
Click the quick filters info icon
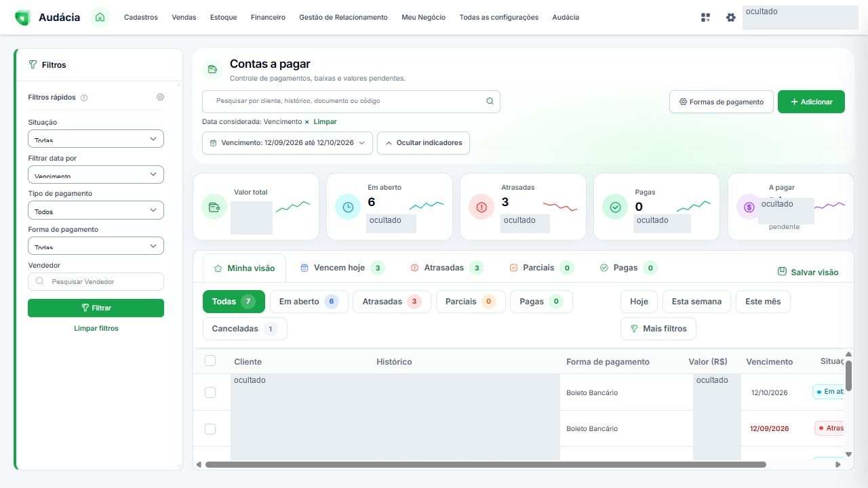pos(84,98)
